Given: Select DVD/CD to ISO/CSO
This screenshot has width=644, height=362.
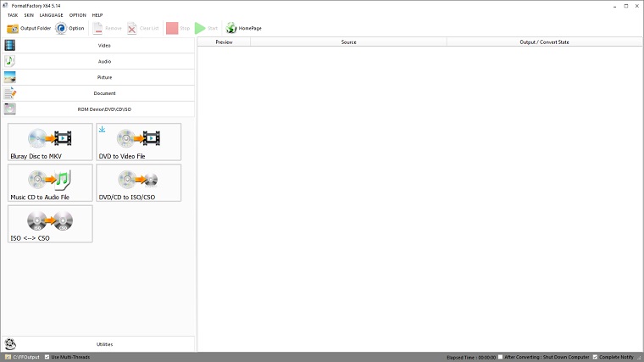Looking at the screenshot, I should pos(138,183).
